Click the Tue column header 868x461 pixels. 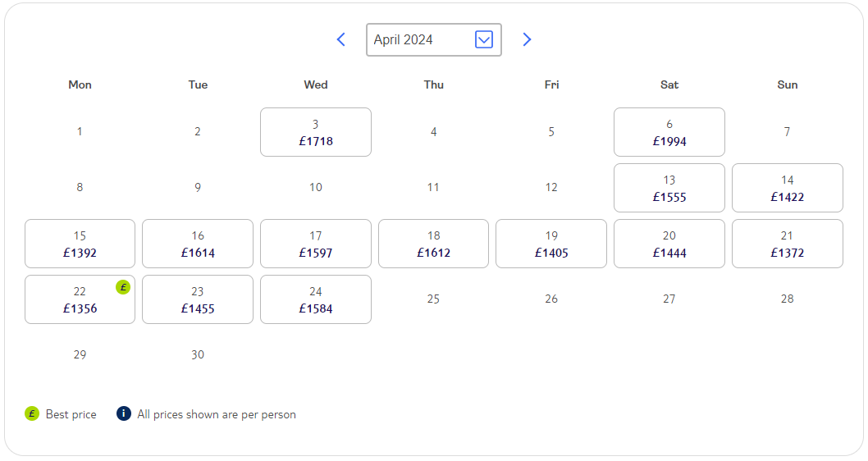(x=198, y=84)
